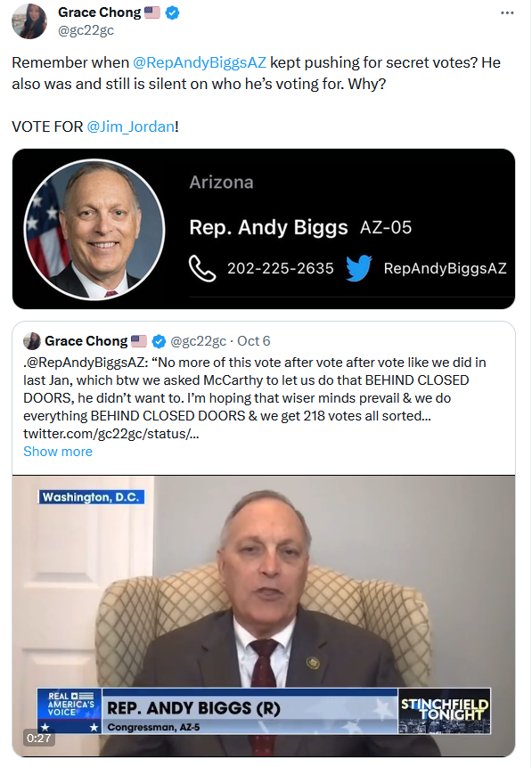Screen dimensions: 532x767
Task: Open the three-dot more options menu
Action: 507,12
